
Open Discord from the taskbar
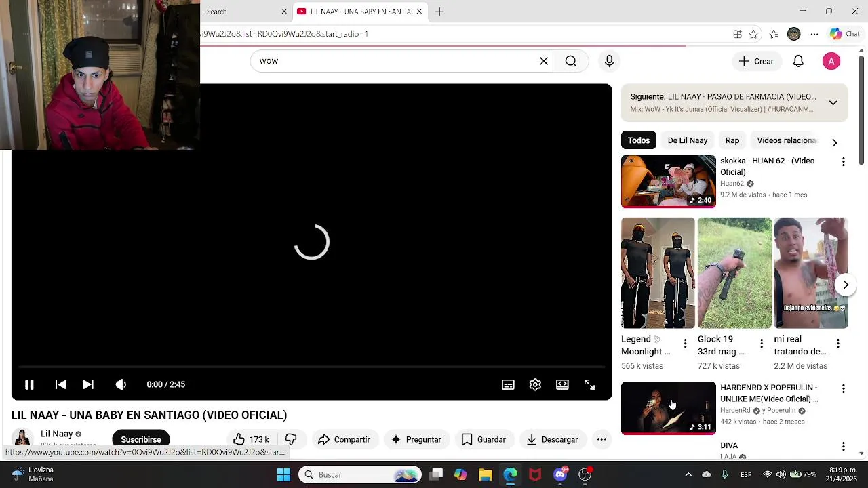point(560,474)
